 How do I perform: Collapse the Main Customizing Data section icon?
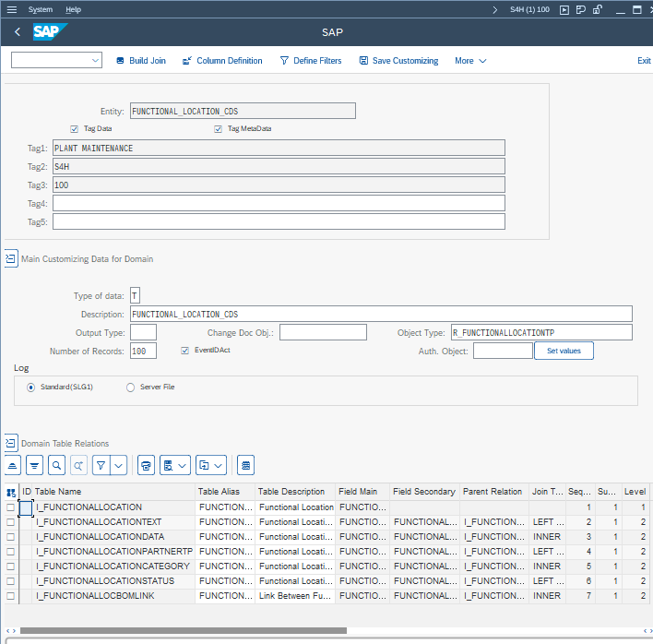(11, 259)
